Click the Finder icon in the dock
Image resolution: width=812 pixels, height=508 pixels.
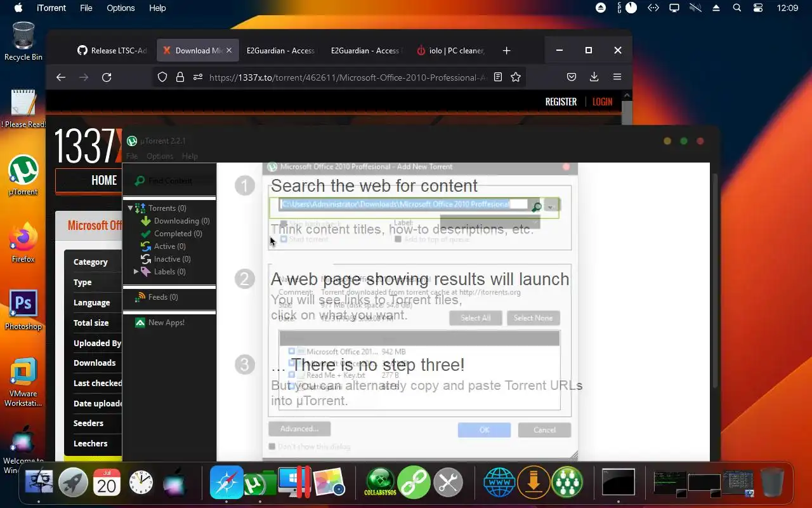pyautogui.click(x=39, y=483)
